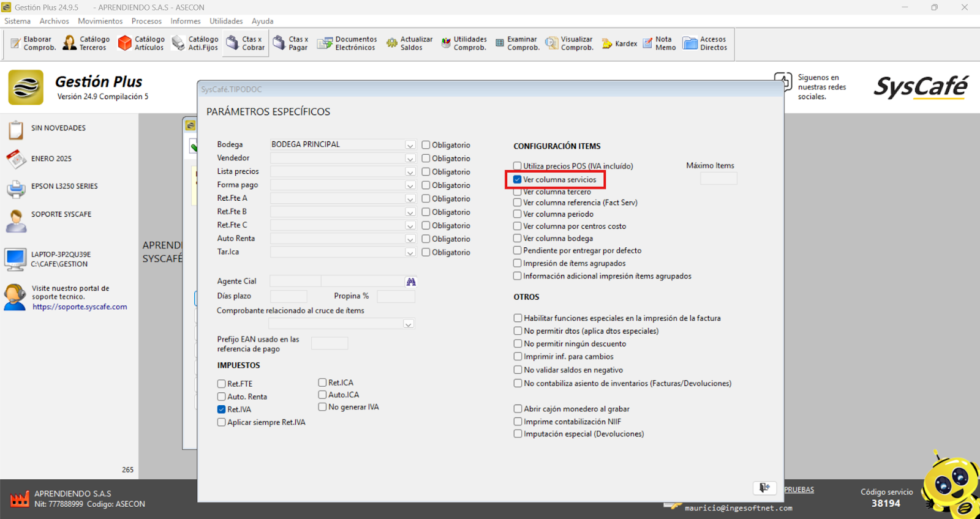Click the Catálogo Artículos icon
This screenshot has width=980, height=519.
141,43
